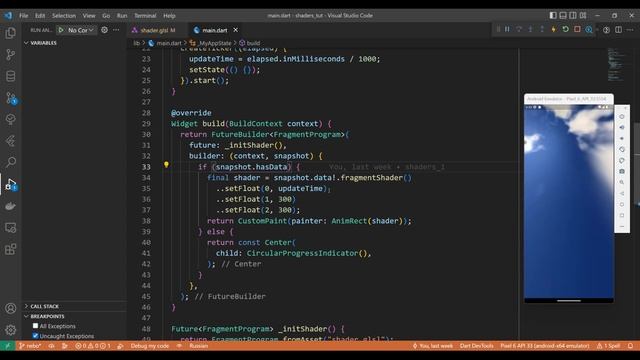Open the Widget Inspector in the debug toolbar

589,29
